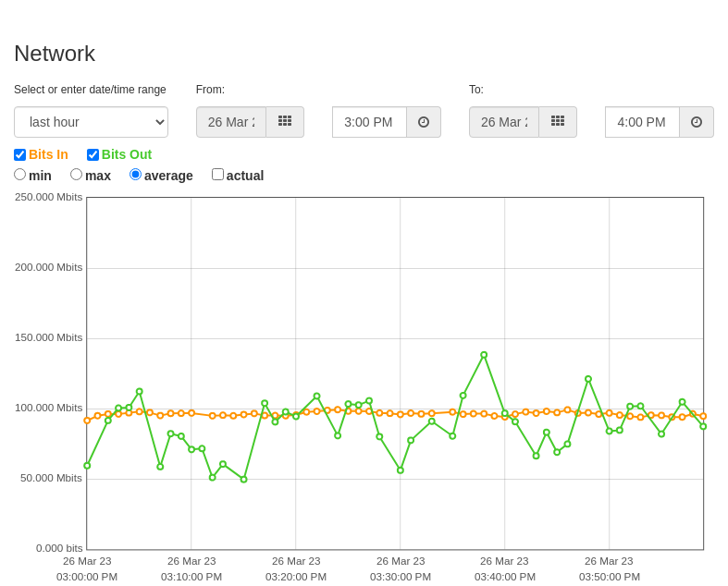Select the min radio button
The width and height of the screenshot is (728, 586).
[x=20, y=175]
